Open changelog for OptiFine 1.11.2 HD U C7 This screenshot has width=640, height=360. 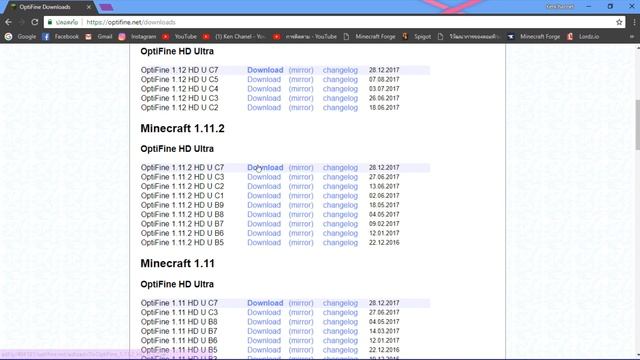340,168
